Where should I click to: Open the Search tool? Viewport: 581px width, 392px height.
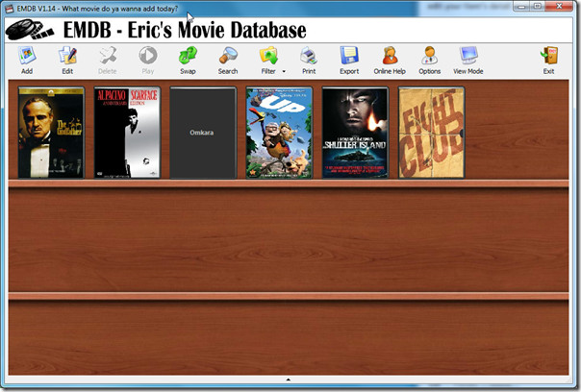[x=228, y=61]
